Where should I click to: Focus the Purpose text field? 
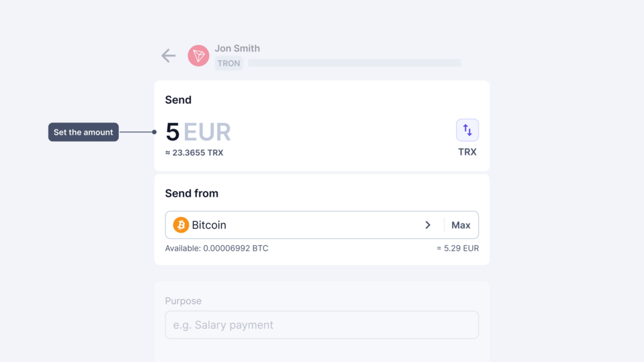point(321,325)
